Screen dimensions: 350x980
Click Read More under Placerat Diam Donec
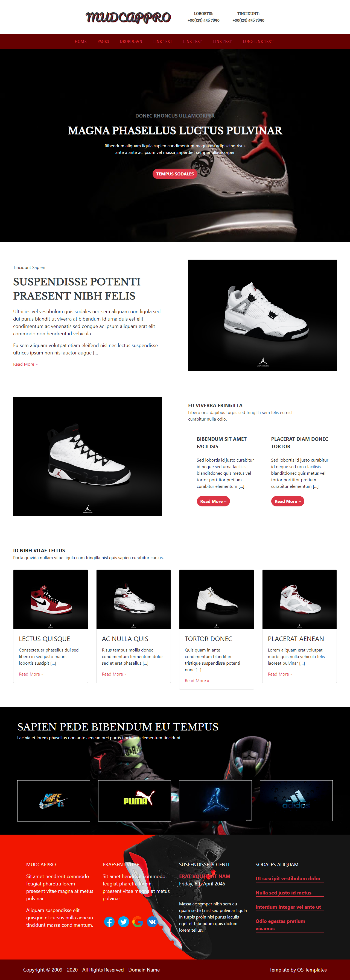tap(288, 501)
